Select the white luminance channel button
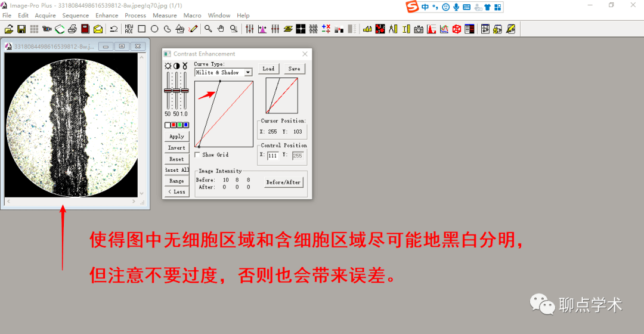This screenshot has height=334, width=644. (x=168, y=125)
